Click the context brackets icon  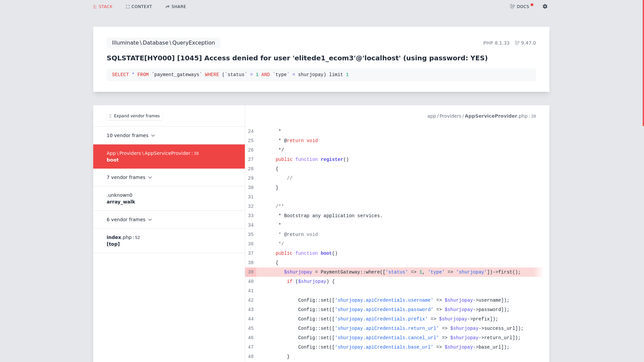(128, 7)
